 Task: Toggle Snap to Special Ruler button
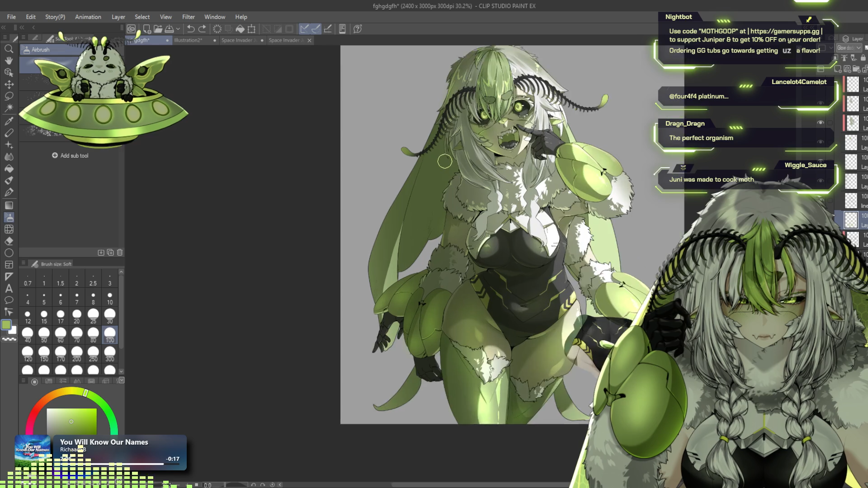coord(316,29)
